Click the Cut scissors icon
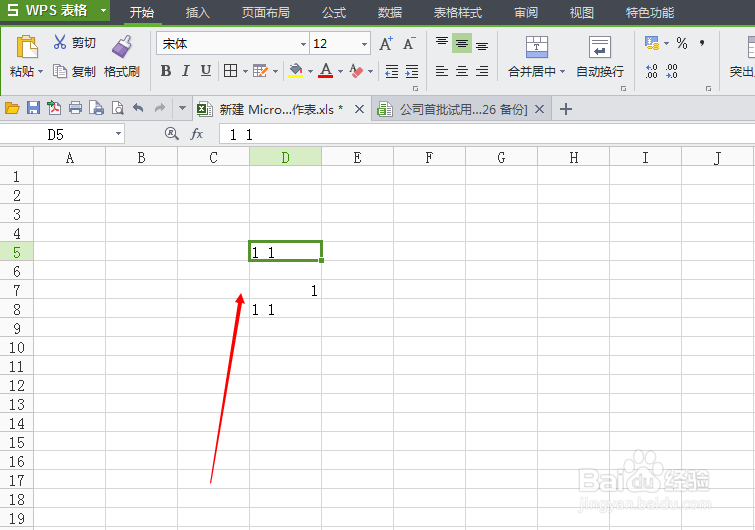 (59, 42)
